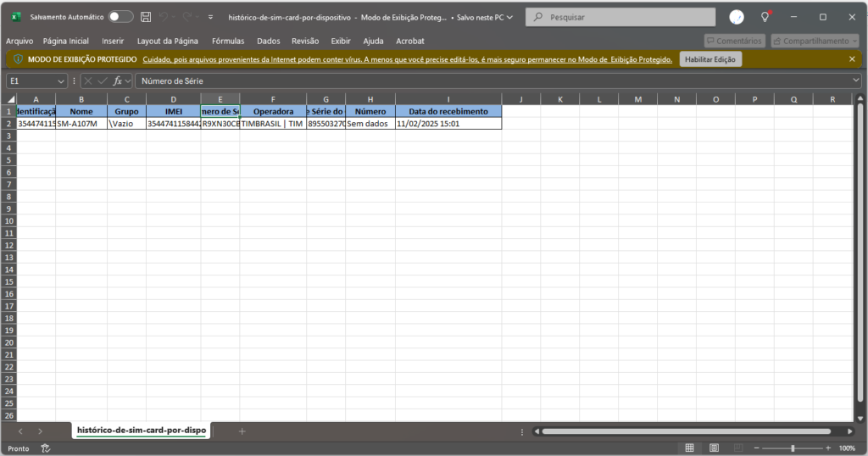This screenshot has height=456, width=868.
Task: Click the Operadora header cell
Action: 273,111
